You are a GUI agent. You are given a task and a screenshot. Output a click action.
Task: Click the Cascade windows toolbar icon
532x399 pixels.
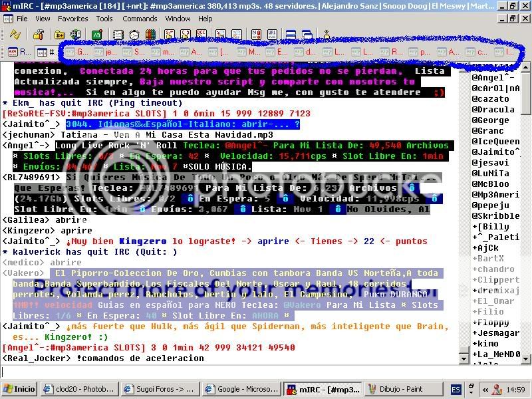(307, 35)
